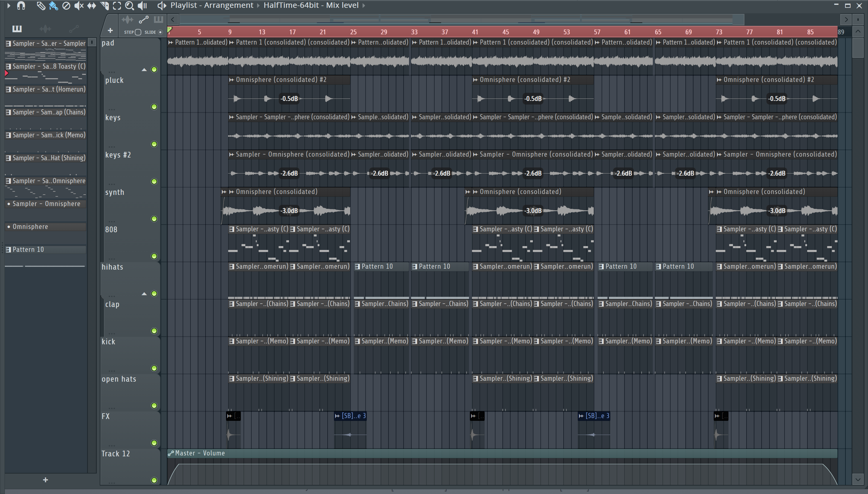Select the Slip tool
This screenshot has height=494, width=868.
tap(92, 5)
